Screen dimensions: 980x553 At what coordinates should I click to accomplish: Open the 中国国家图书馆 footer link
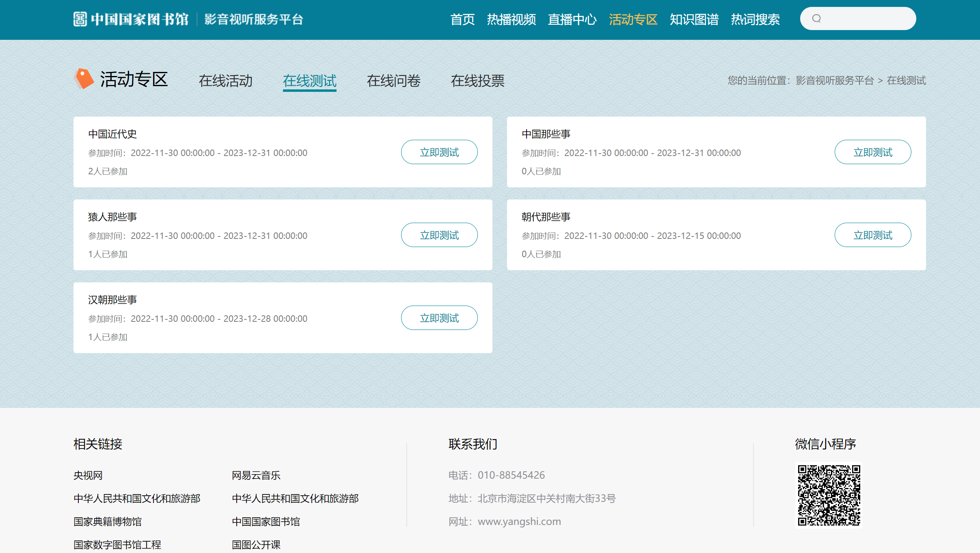[266, 522]
